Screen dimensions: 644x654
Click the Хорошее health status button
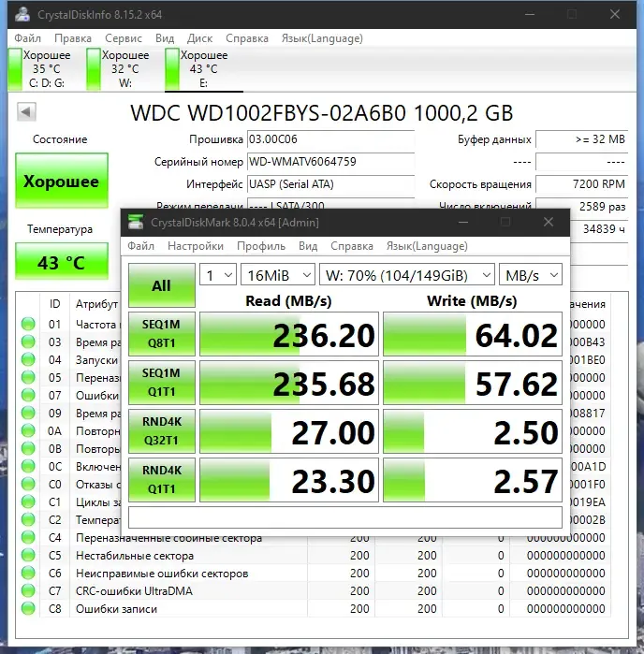[62, 181]
